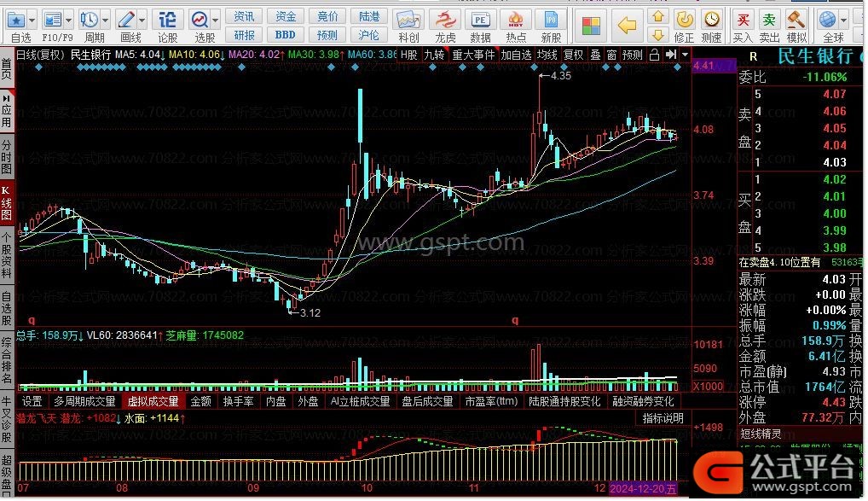Toggle 重大事件 markers on chart

[473, 55]
